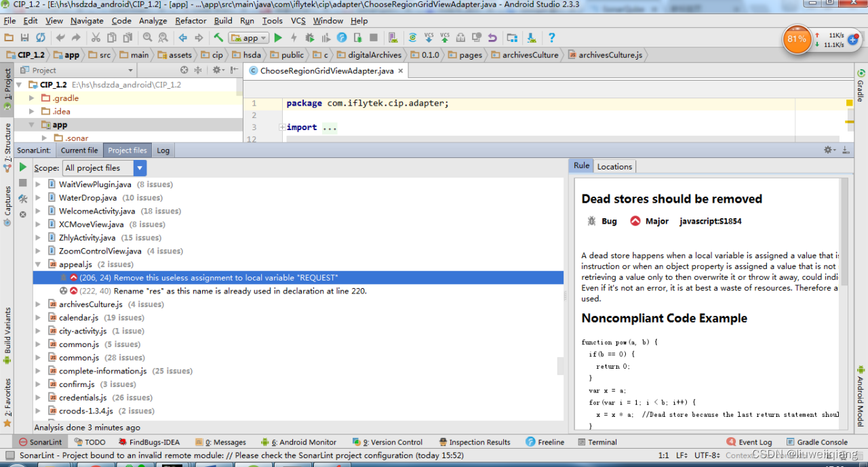Screen dimensions: 868x467
Task: Toggle the Captures tool window
Action: [7, 206]
